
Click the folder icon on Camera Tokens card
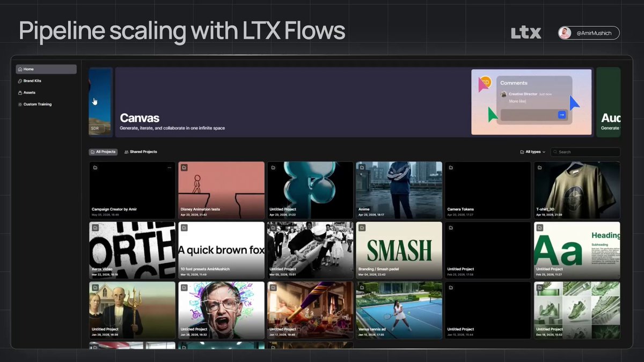[x=451, y=168]
